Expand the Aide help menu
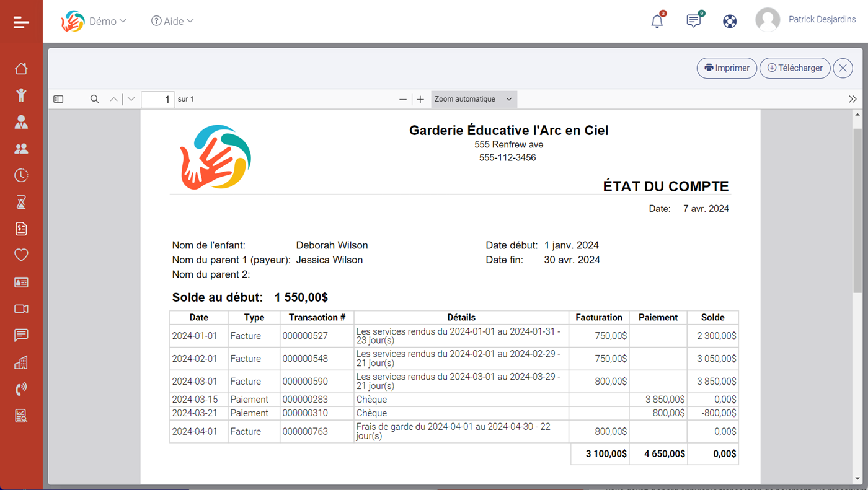Viewport: 868px width, 490px height. click(172, 20)
